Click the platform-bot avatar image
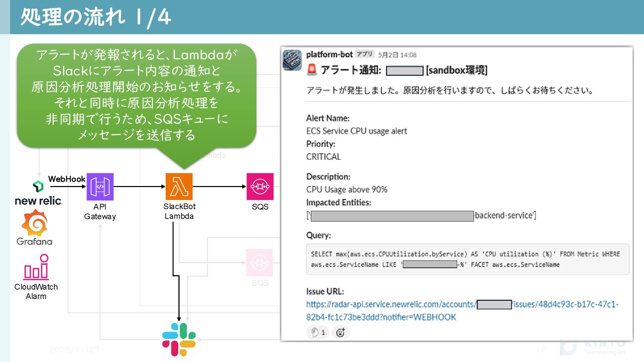Image resolution: width=644 pixels, height=362 pixels. [x=292, y=60]
